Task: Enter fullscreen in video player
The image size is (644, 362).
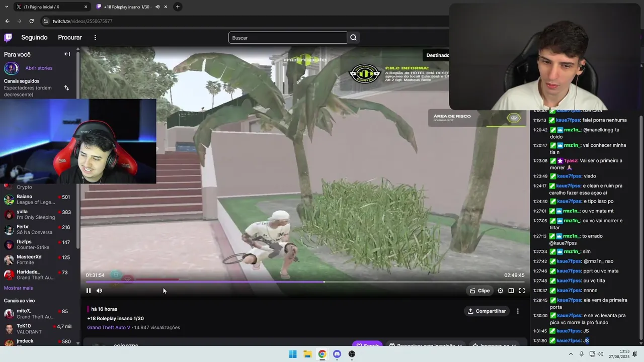Action: pyautogui.click(x=522, y=291)
